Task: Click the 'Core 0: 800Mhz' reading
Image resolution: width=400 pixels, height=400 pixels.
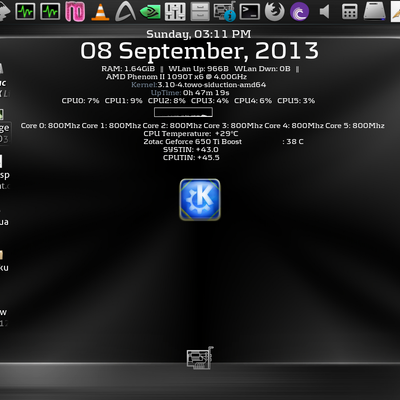Action: click(x=50, y=126)
